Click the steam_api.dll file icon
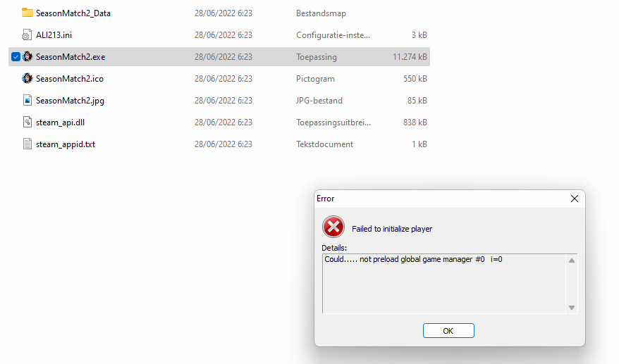This screenshot has width=619, height=364. [27, 123]
